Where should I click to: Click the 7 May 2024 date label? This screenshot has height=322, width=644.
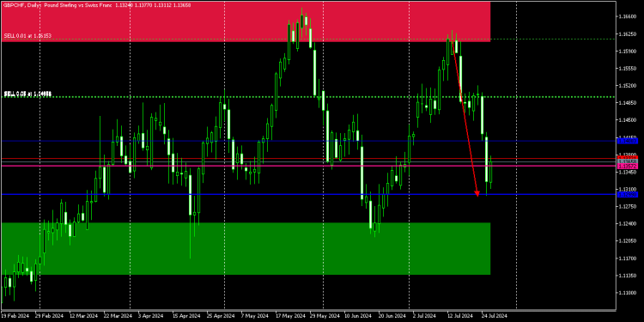(x=254, y=315)
